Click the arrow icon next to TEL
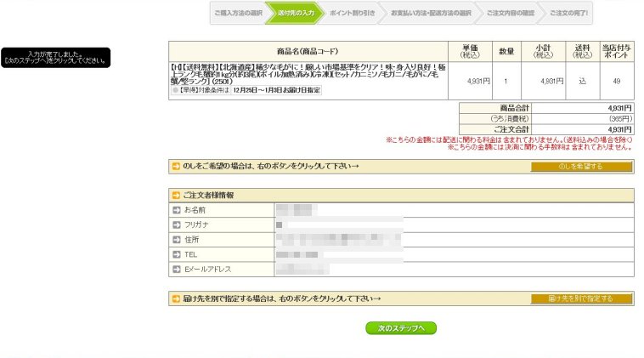644x358 pixels. pyautogui.click(x=178, y=254)
